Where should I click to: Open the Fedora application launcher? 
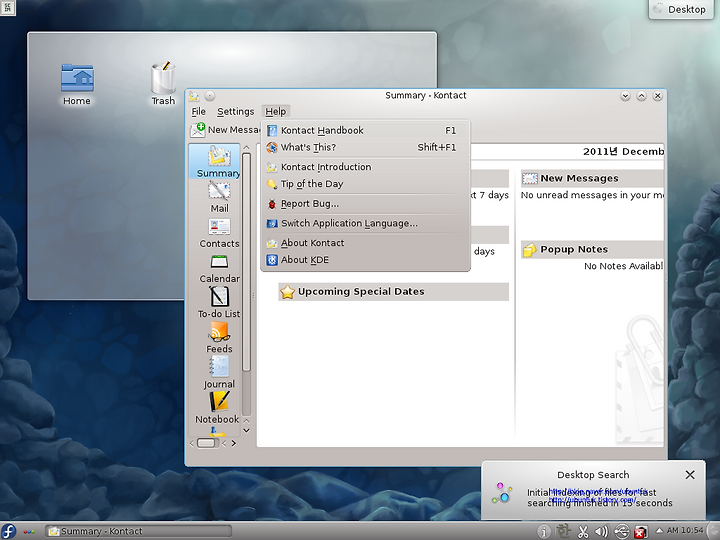tap(8, 531)
